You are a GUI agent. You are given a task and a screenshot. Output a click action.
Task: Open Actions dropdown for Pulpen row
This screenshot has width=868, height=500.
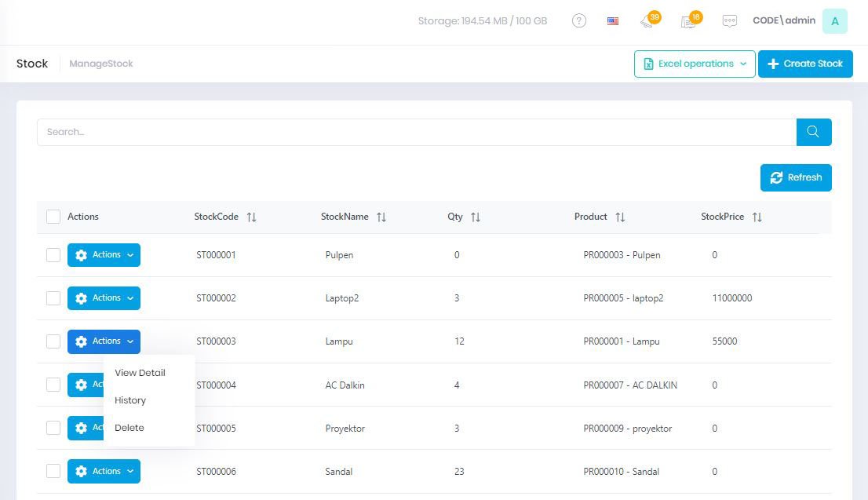104,255
